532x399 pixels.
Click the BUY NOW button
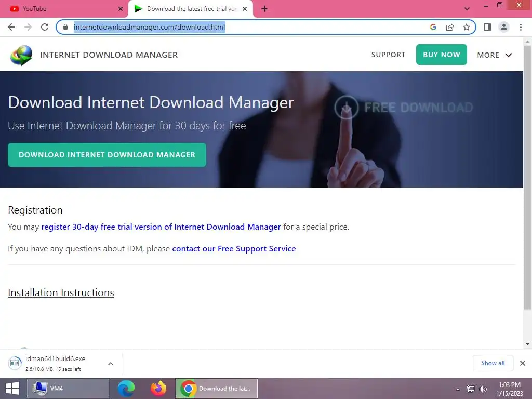[442, 55]
